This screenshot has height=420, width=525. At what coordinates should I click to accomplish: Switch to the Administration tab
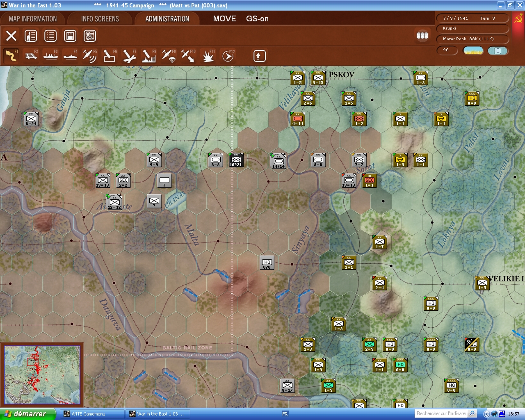(x=167, y=19)
